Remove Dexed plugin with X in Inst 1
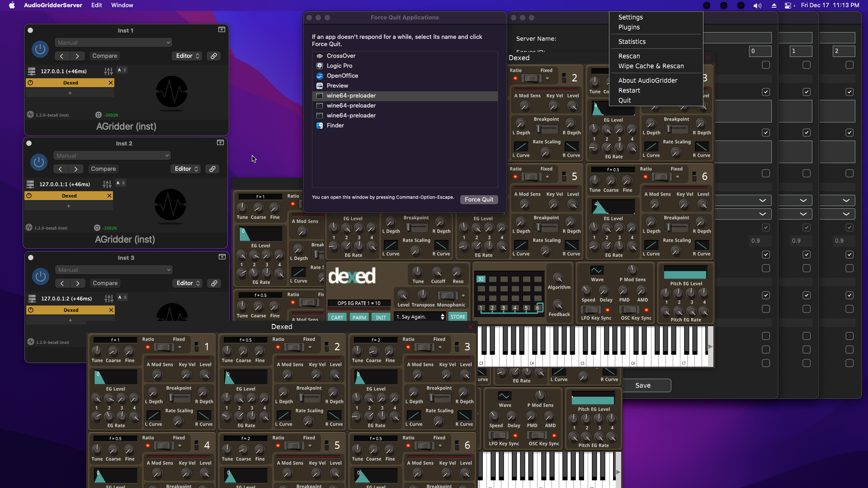Viewport: 868px width, 488px height. click(x=111, y=83)
